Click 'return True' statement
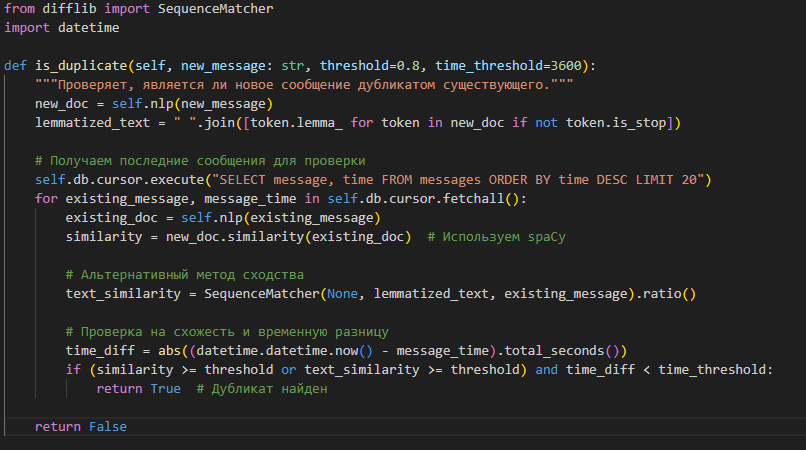806x450 pixels. (138, 389)
